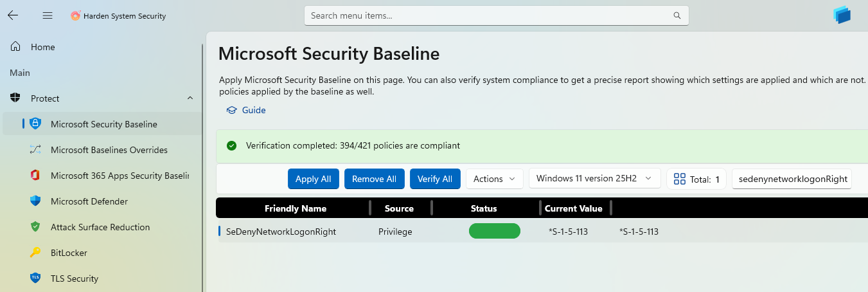The height and width of the screenshot is (292, 868).
Task: Click the second *S-1-5-113 expected value
Action: [x=639, y=232]
